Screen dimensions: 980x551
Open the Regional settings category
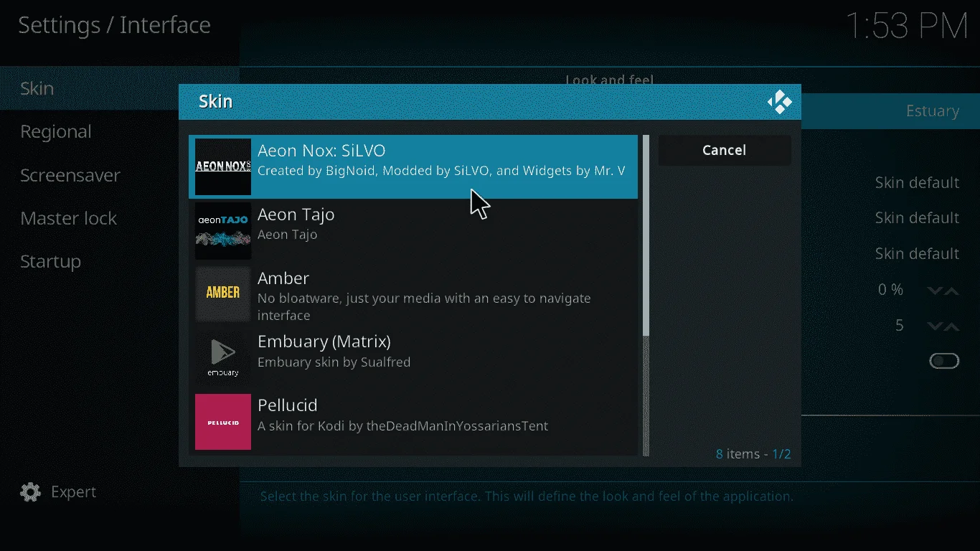tap(120, 131)
